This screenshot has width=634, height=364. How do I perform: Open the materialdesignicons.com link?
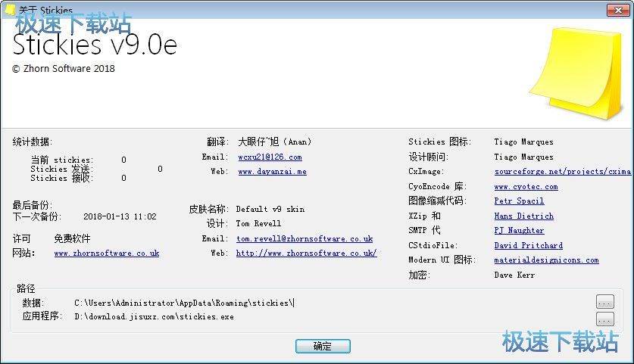tap(546, 260)
